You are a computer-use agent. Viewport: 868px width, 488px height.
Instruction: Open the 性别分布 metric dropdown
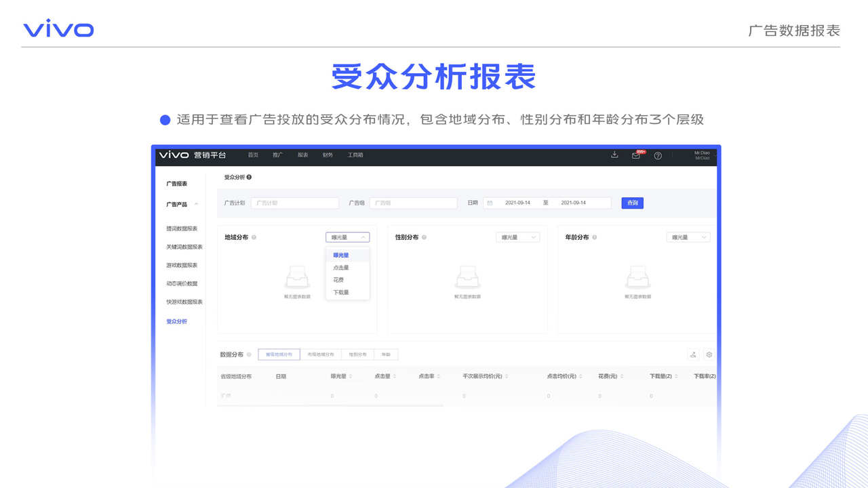coord(518,238)
